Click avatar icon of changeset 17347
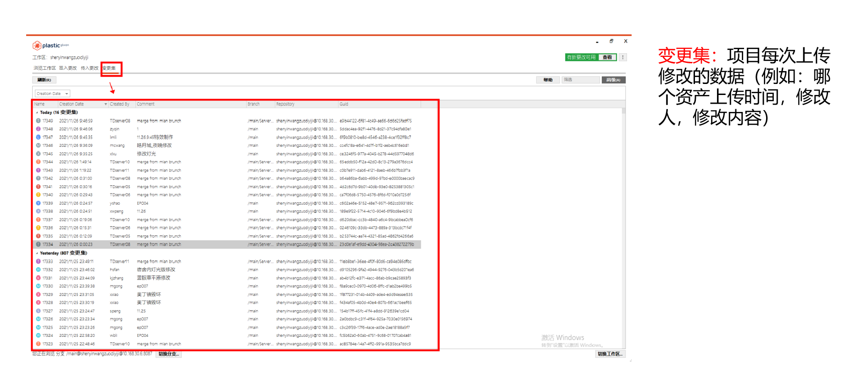Viewport: 868px width, 390px height. [38, 137]
